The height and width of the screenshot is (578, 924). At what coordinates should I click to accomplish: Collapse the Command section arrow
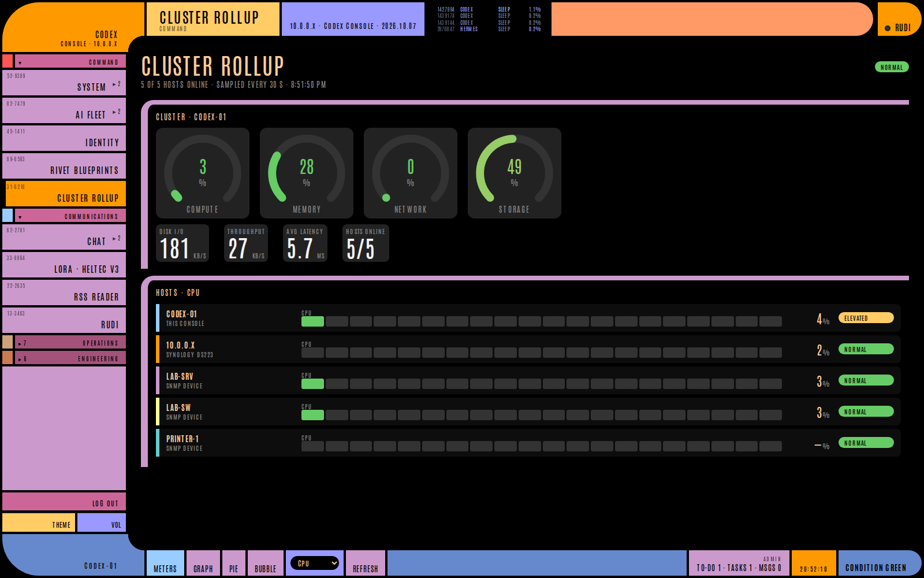click(20, 62)
